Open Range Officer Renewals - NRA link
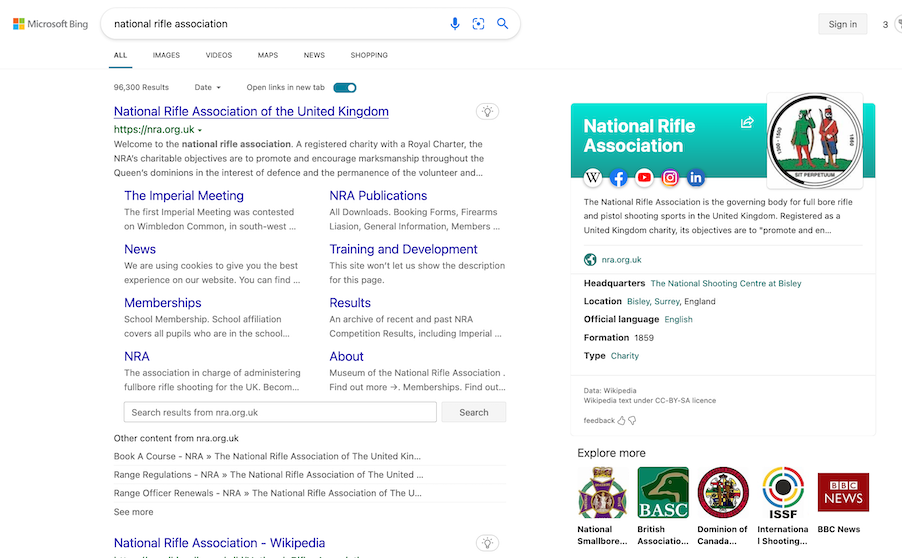 pyautogui.click(x=267, y=493)
